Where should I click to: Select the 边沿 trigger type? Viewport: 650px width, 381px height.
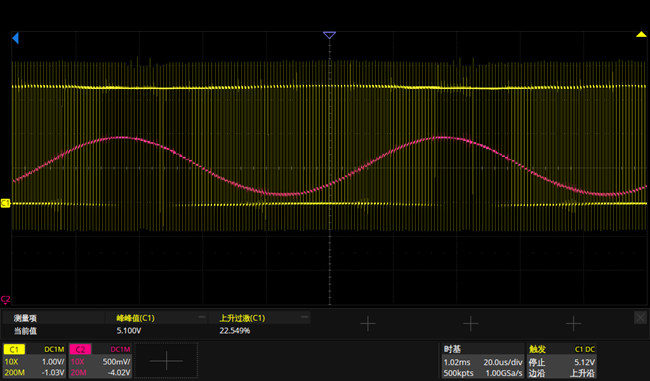point(537,373)
